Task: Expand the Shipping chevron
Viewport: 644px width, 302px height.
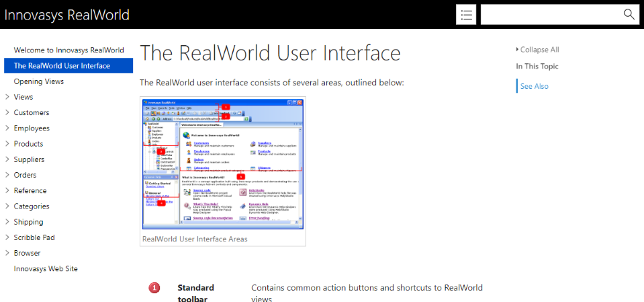Action: [7, 222]
